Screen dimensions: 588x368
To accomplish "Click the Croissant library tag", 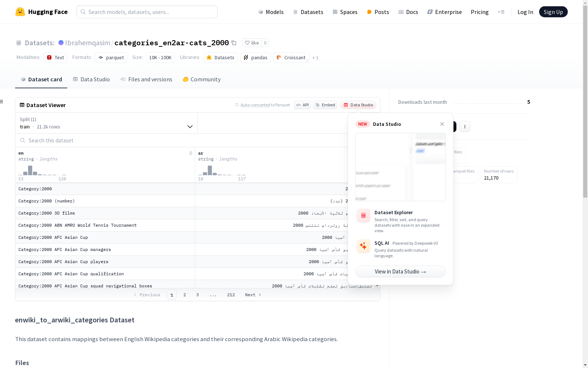I will pyautogui.click(x=291, y=57).
